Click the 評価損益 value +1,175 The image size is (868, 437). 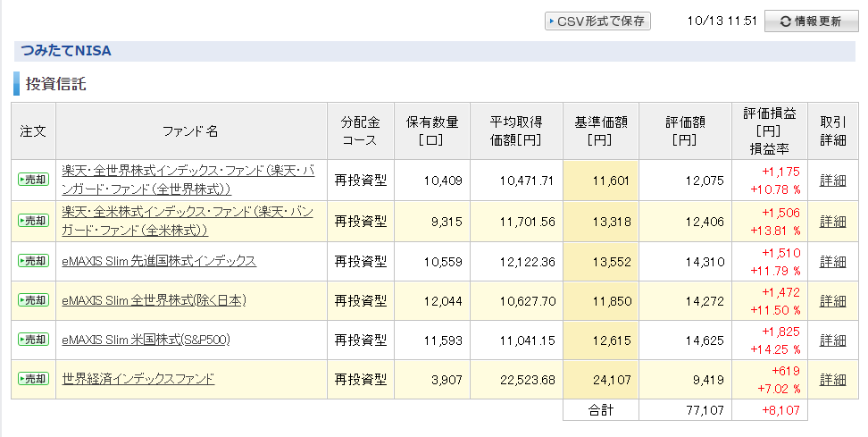[780, 172]
